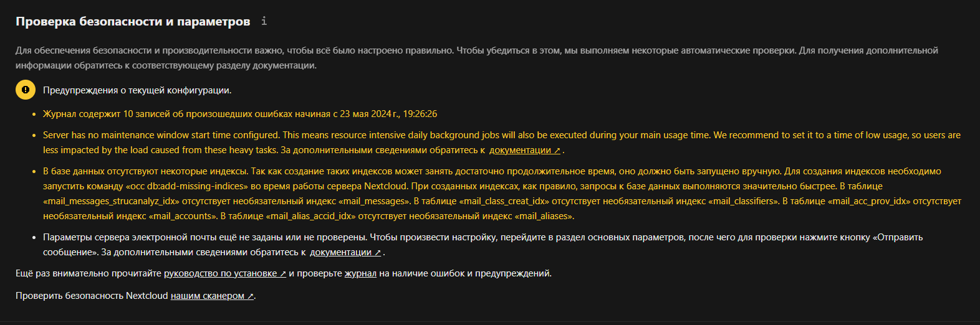The height and width of the screenshot is (325, 980).
Task: Click the yellow warning exclamation icon
Action: (x=26, y=90)
